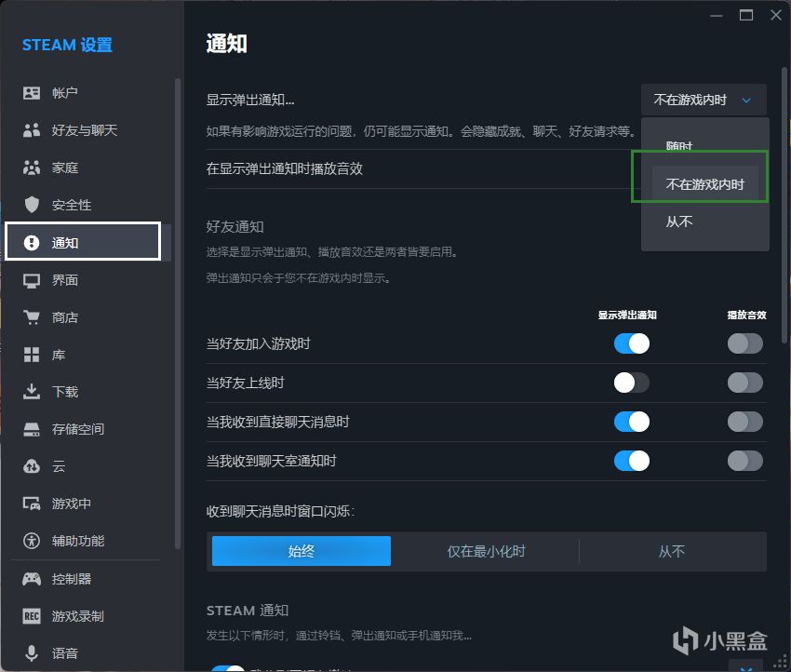Click the In-Game (游戏中) overlay icon
This screenshot has height=672, width=791.
coord(32,504)
